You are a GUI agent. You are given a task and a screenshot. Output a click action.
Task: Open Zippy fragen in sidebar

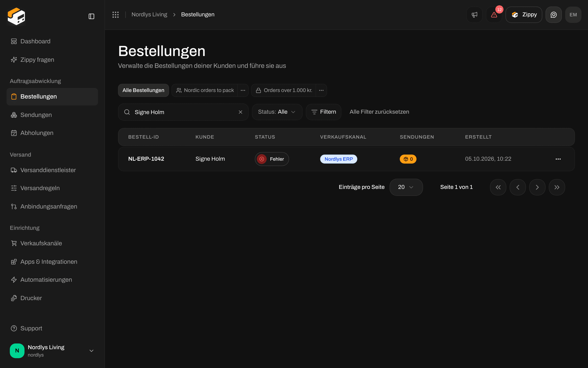pos(52,60)
